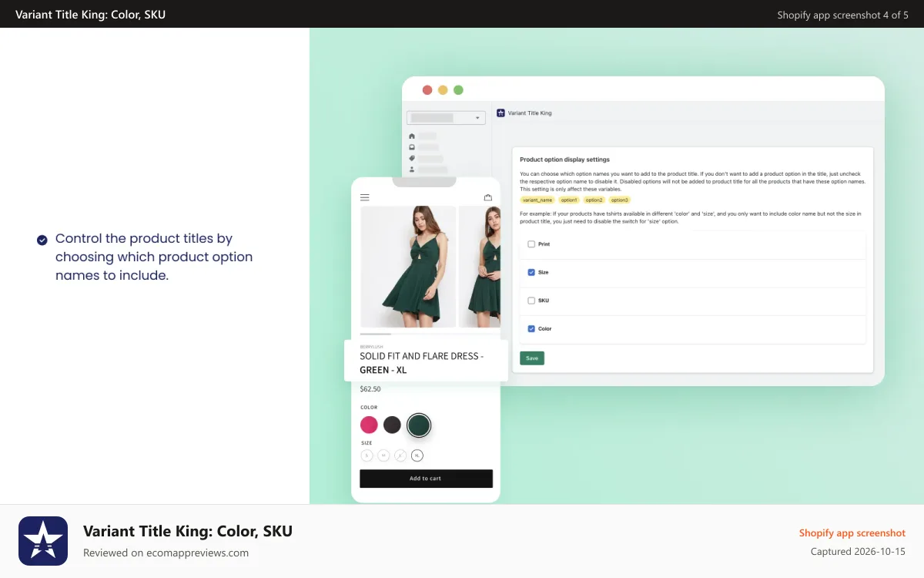The width and height of the screenshot is (924, 578).
Task: Open the main green dress product photo
Action: pos(408,267)
